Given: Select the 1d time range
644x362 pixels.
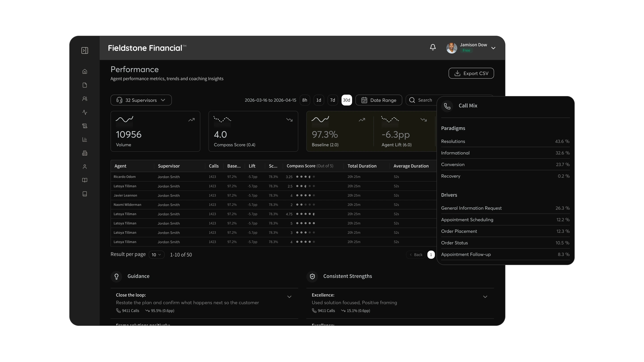Looking at the screenshot, I should [x=319, y=100].
